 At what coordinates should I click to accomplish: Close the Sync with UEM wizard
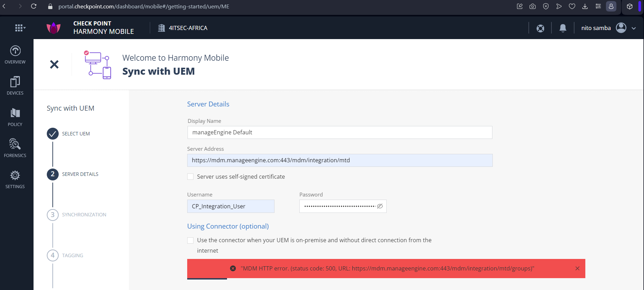pos(54,64)
